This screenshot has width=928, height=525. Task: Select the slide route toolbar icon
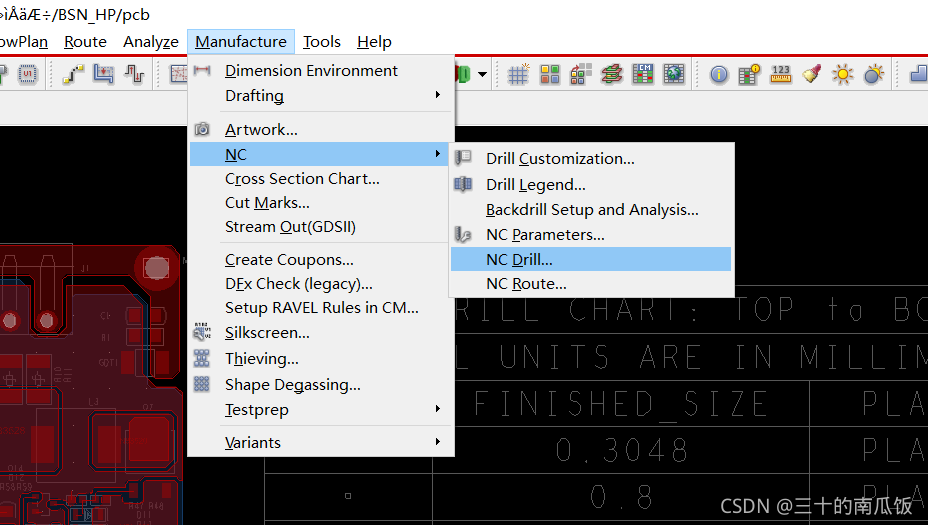pos(104,74)
